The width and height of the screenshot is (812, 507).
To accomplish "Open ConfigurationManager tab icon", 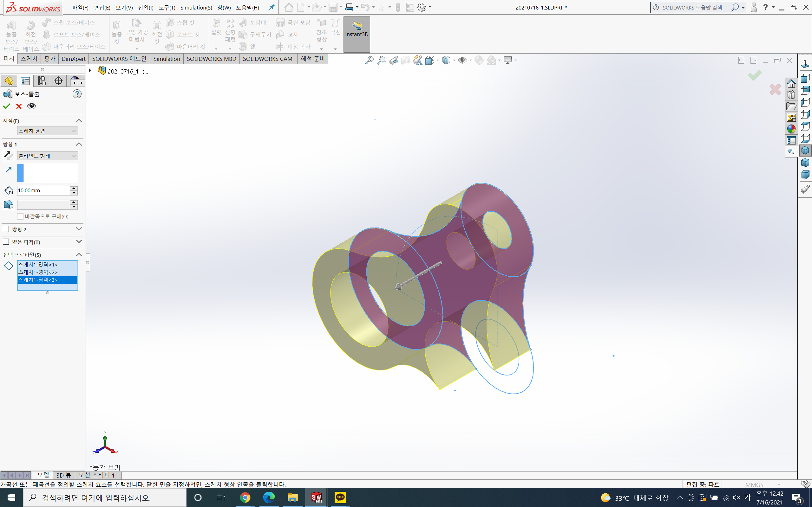I will click(42, 81).
